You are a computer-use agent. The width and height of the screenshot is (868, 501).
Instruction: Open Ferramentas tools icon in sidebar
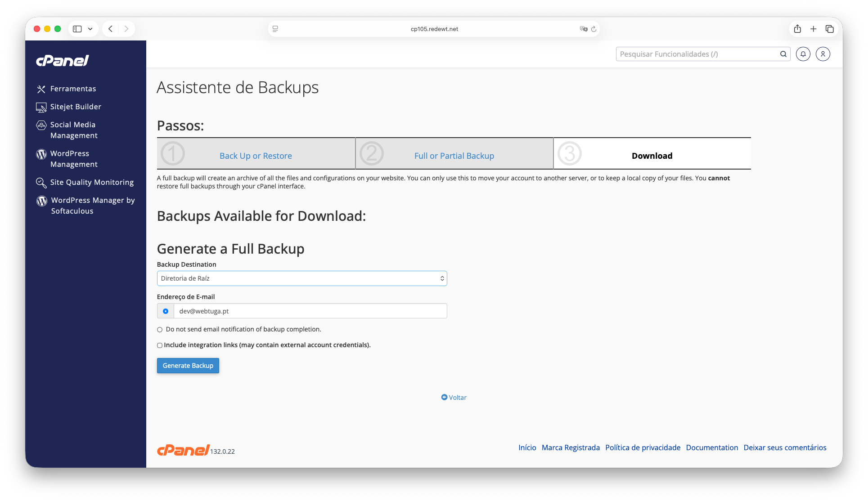point(41,89)
